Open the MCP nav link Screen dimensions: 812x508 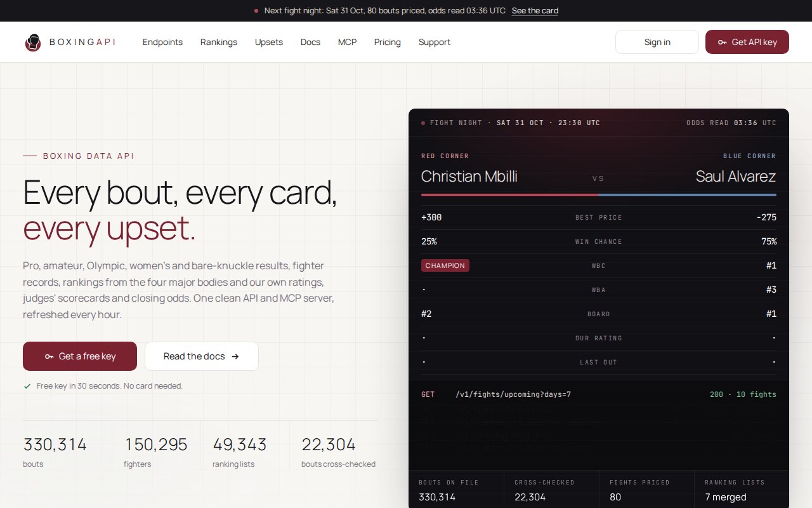pyautogui.click(x=347, y=42)
